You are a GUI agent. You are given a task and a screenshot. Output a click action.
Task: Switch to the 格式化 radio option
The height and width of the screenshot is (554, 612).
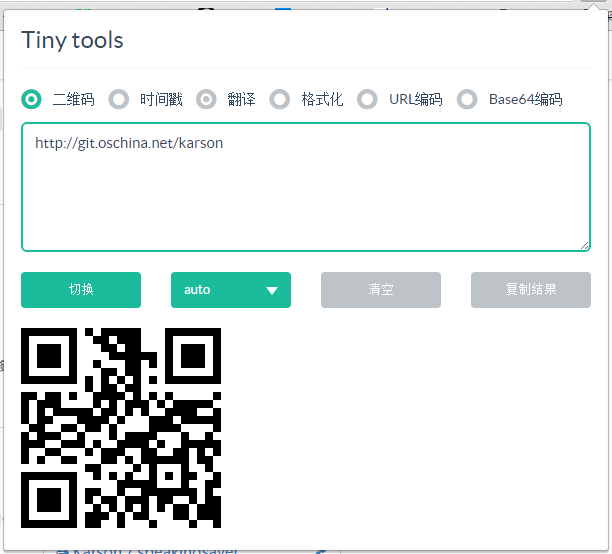pyautogui.click(x=279, y=99)
